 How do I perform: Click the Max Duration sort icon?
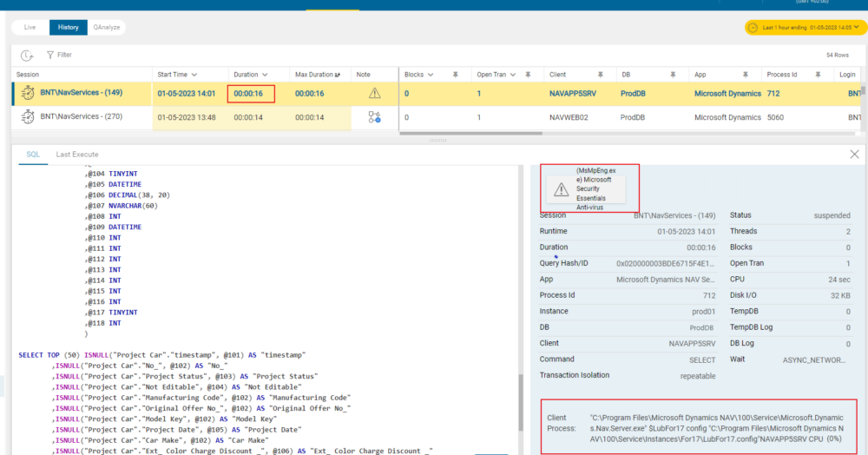tap(338, 75)
